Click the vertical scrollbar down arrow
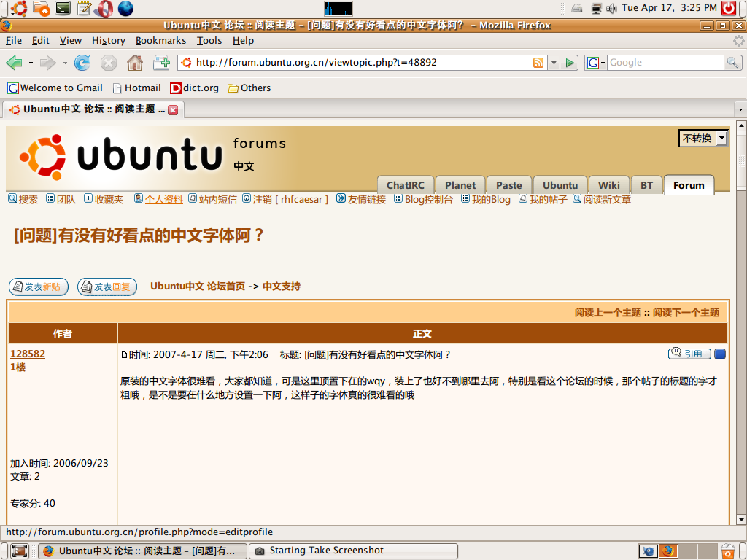 click(x=741, y=519)
